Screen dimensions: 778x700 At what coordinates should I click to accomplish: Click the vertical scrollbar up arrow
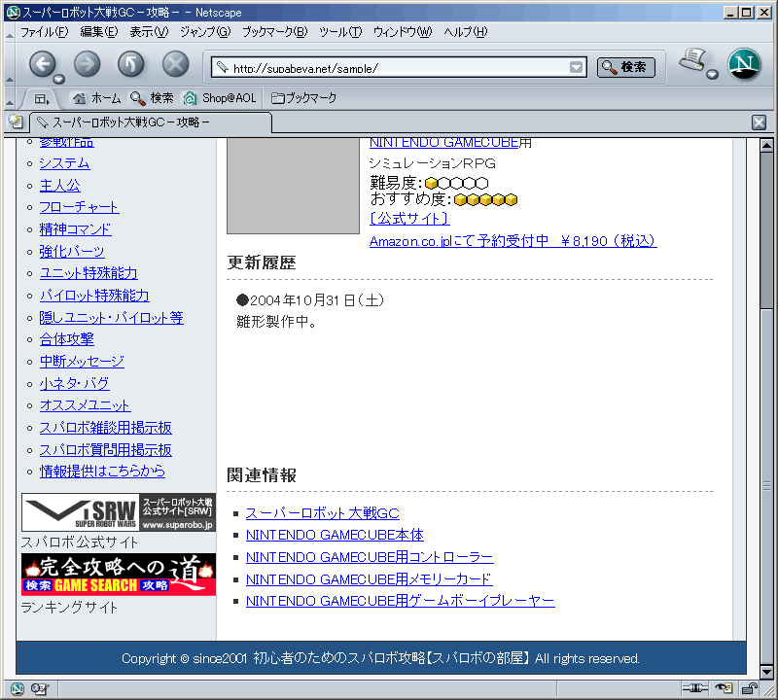(766, 146)
